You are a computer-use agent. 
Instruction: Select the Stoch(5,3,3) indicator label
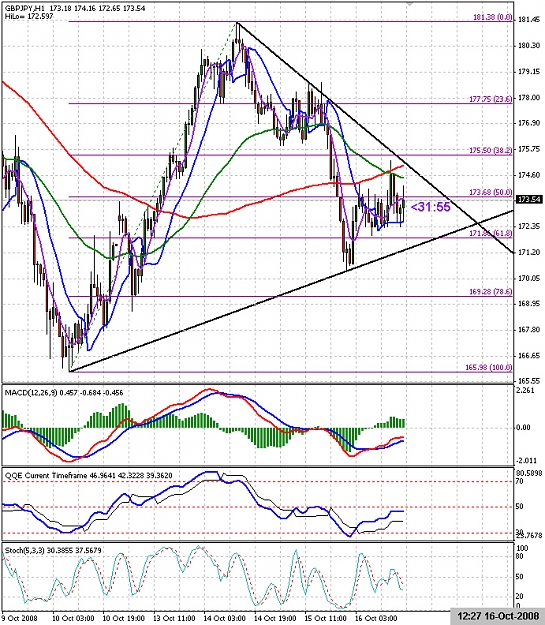click(x=53, y=550)
